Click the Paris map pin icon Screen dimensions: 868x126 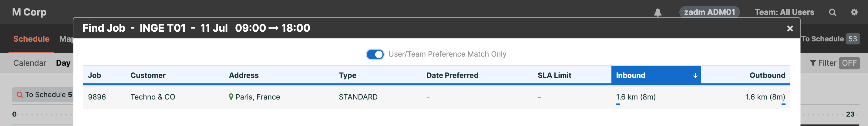[231, 97]
